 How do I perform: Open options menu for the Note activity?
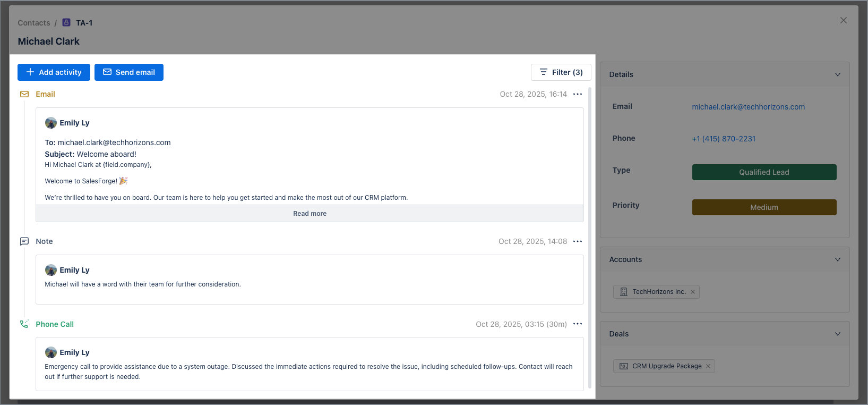click(578, 241)
